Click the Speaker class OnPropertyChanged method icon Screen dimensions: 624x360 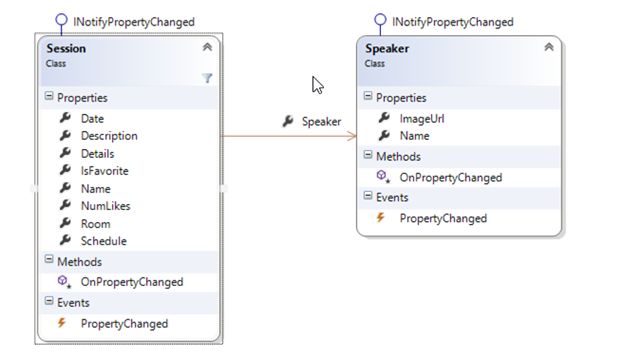pyautogui.click(x=383, y=177)
